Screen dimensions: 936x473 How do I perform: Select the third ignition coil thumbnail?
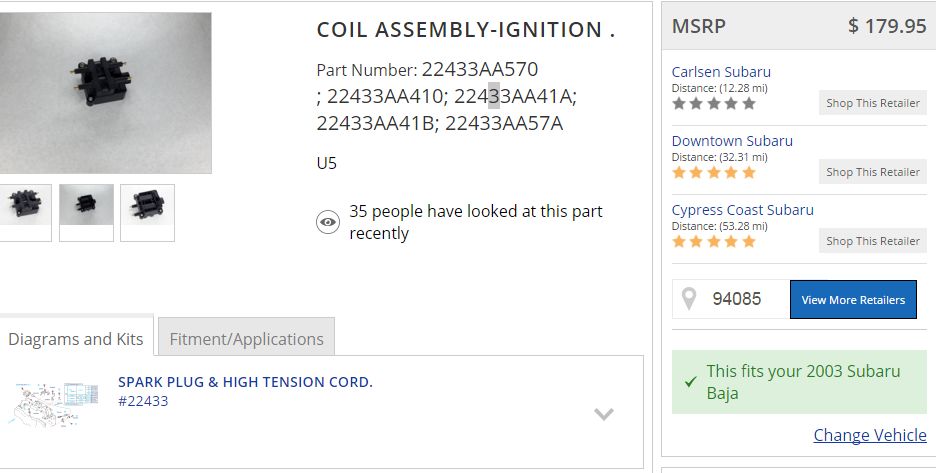147,210
